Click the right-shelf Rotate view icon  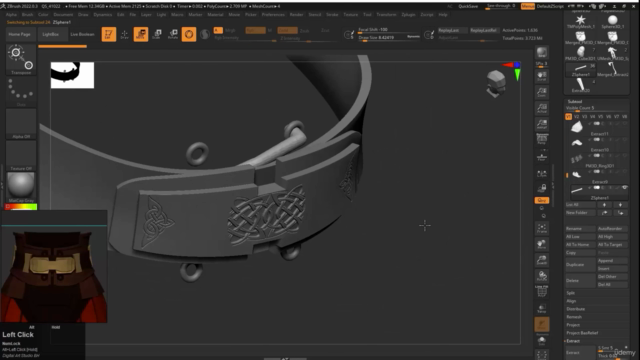[x=542, y=276]
